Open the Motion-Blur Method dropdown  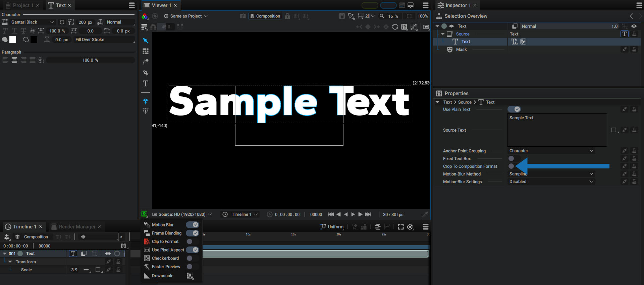point(551,174)
